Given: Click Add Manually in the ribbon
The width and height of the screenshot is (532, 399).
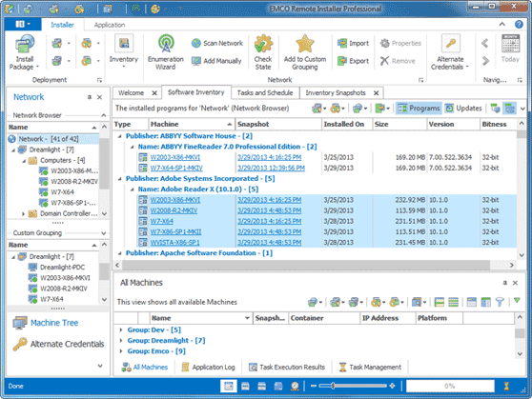Looking at the screenshot, I should coord(216,61).
